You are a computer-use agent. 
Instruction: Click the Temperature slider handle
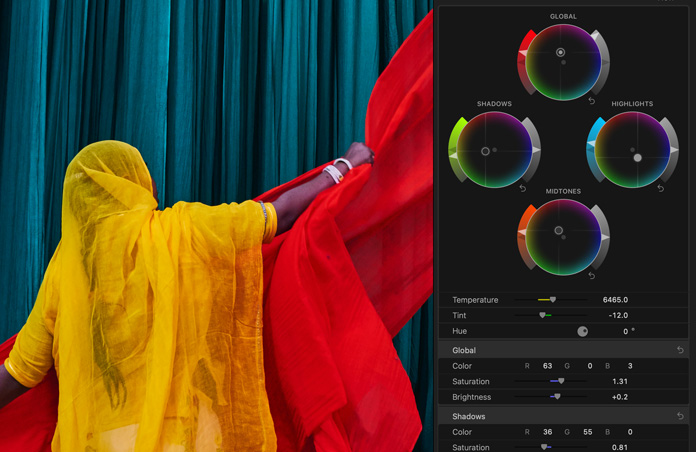tap(553, 299)
